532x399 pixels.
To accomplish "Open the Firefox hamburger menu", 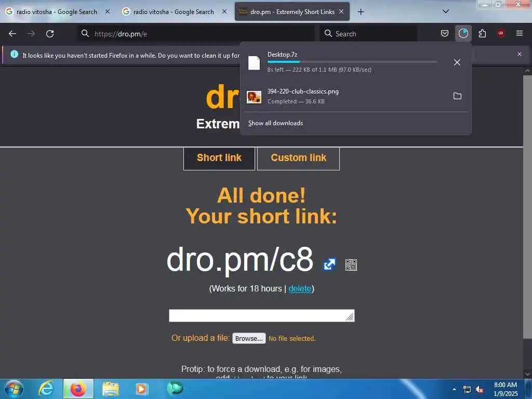I will [x=520, y=33].
